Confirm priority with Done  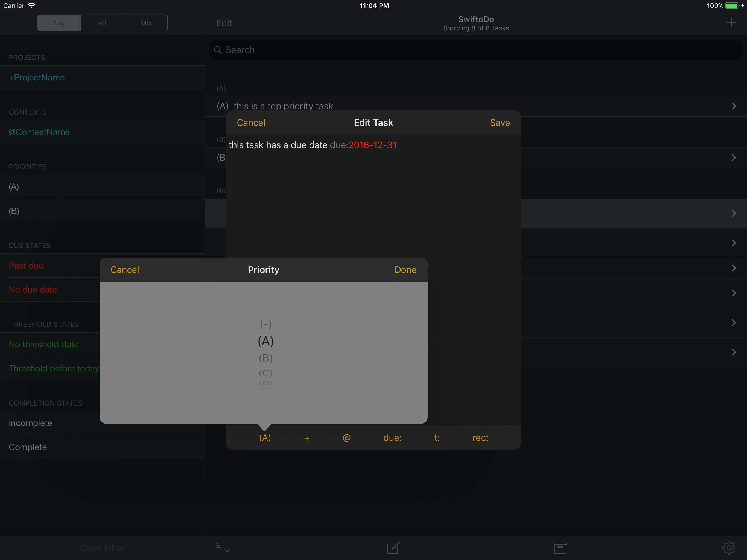point(405,270)
